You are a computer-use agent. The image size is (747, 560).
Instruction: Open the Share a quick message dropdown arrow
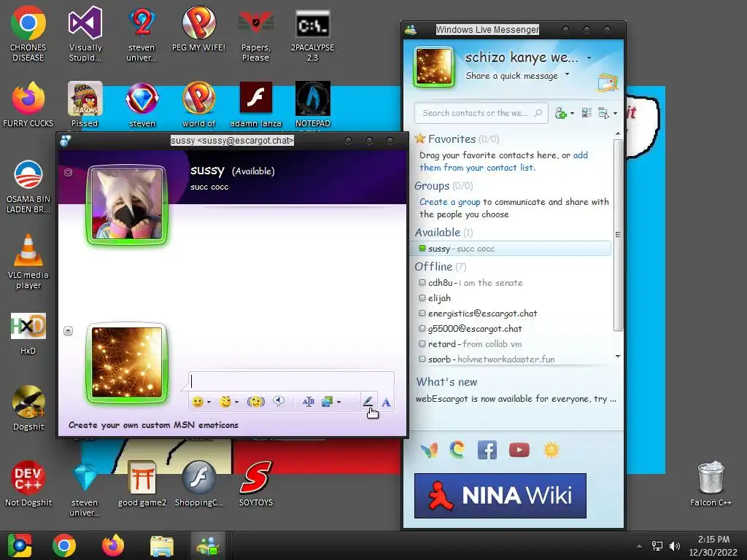[x=567, y=74]
